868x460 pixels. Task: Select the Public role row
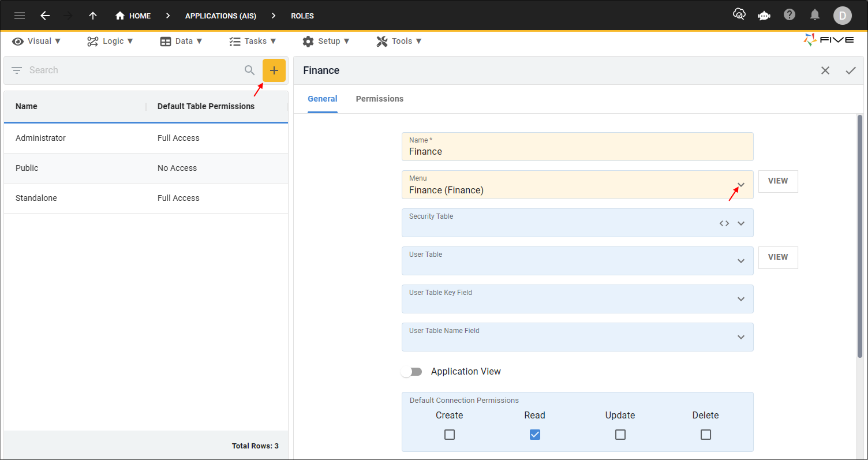click(146, 168)
